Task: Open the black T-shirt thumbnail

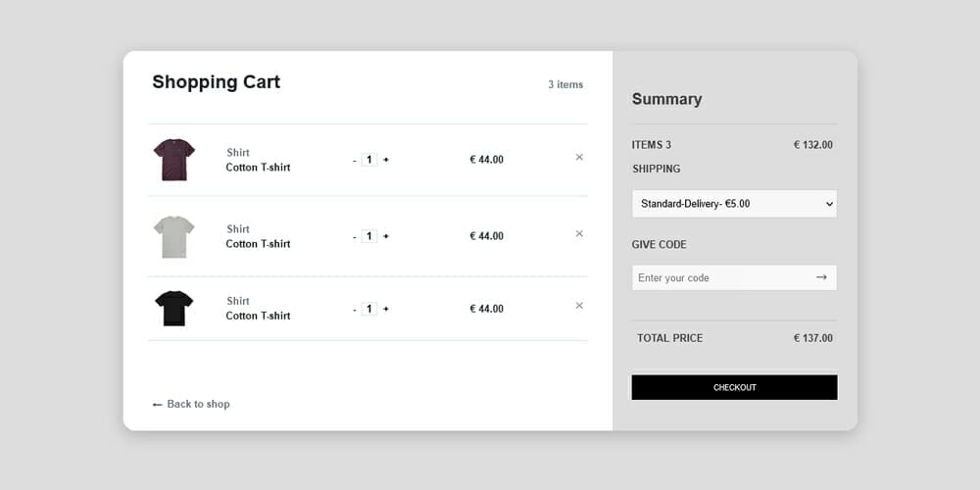Action: point(173,309)
